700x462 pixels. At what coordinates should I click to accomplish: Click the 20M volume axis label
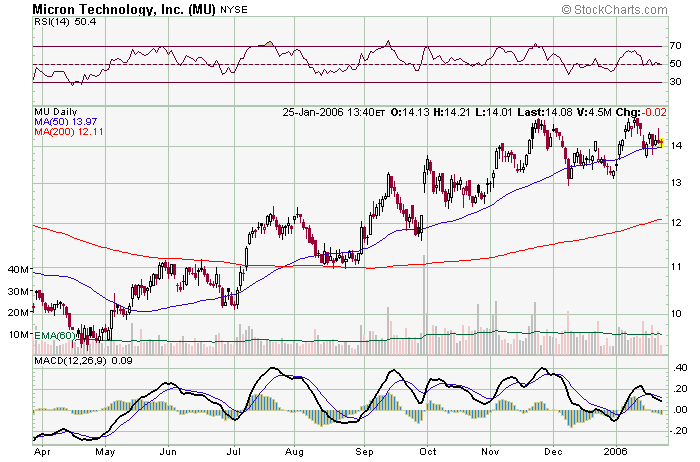18,312
